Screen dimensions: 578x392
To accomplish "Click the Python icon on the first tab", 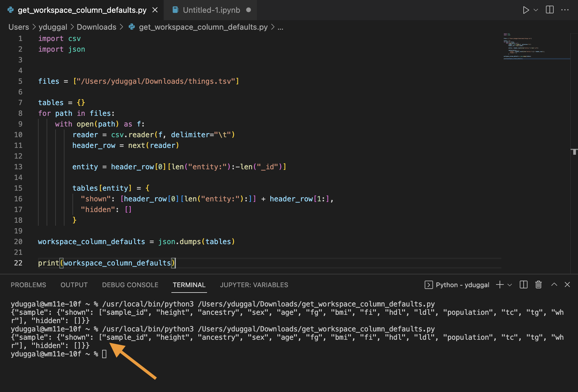I will (11, 10).
